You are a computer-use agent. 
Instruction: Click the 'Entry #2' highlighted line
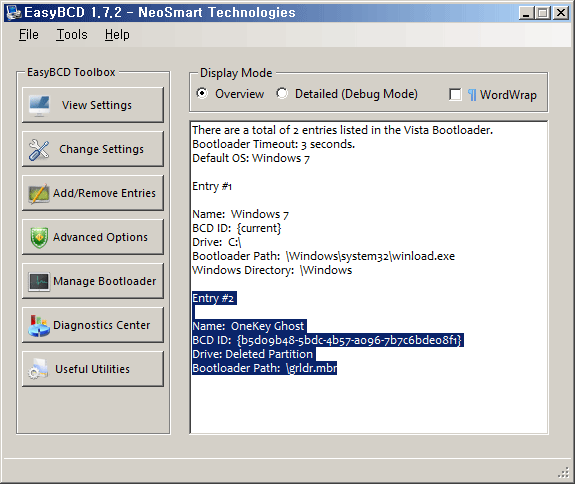tap(214, 298)
